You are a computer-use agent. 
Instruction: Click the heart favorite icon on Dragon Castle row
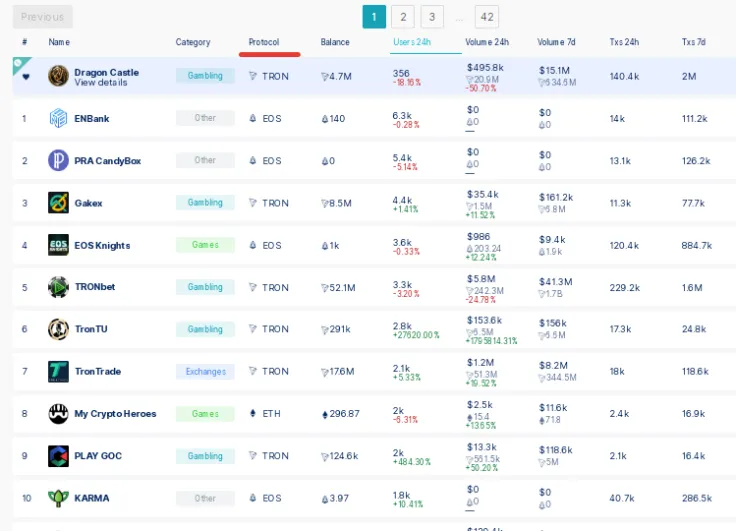[26, 77]
